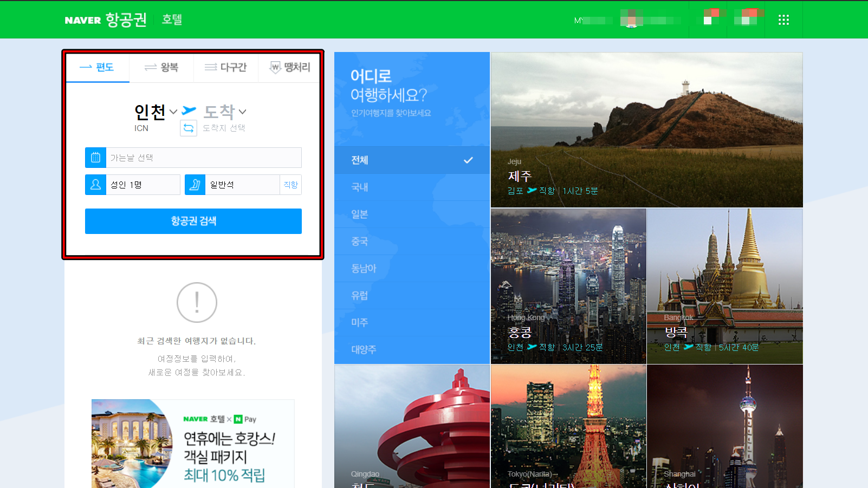Toggle the 국내 domestic filter

click(x=361, y=187)
